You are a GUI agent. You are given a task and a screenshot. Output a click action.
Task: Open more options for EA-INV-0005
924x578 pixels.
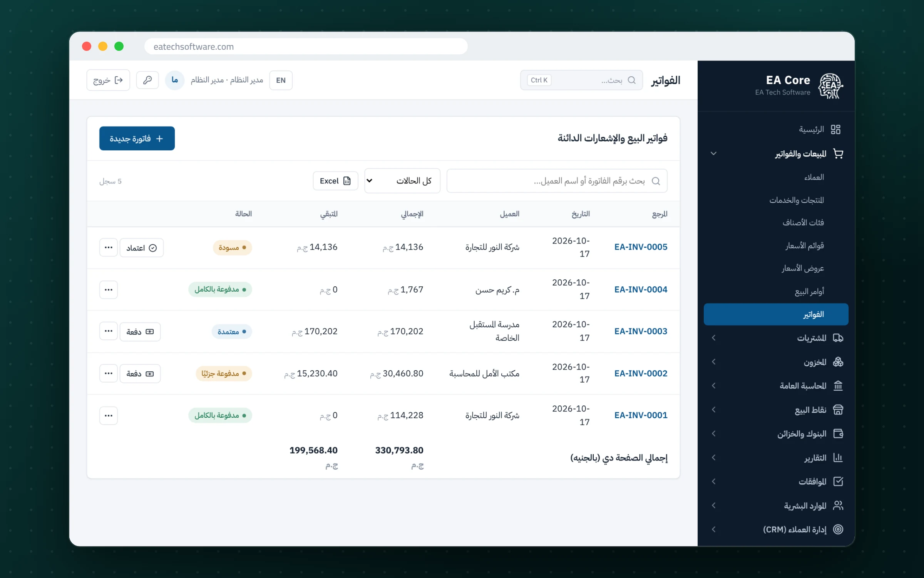coord(109,247)
